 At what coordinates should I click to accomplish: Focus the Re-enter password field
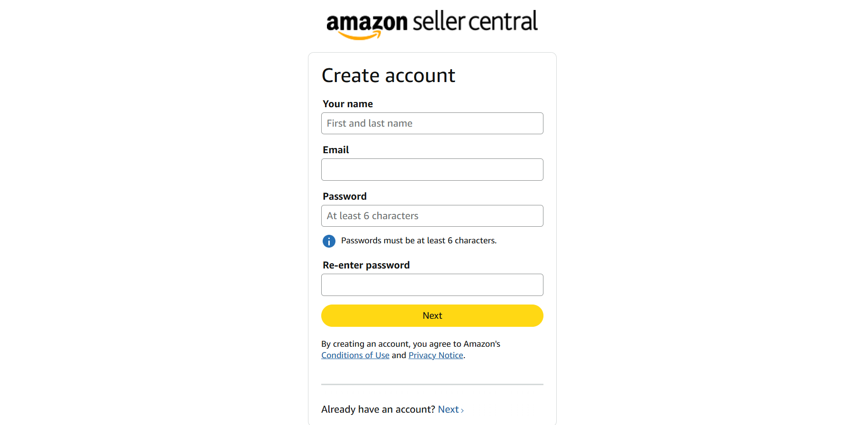pyautogui.click(x=432, y=285)
